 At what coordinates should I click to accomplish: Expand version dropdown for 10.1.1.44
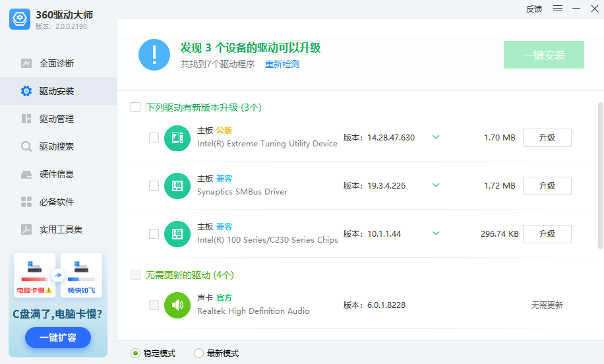[436, 233]
